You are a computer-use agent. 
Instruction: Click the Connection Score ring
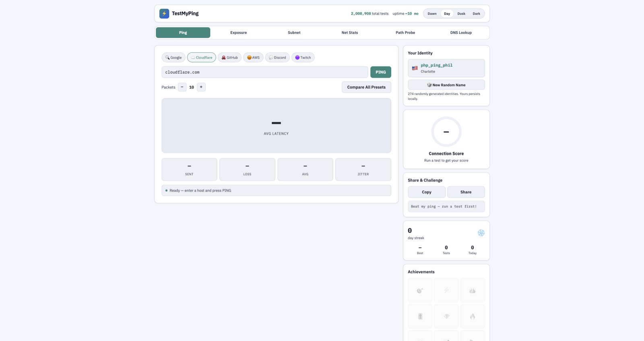tap(446, 132)
